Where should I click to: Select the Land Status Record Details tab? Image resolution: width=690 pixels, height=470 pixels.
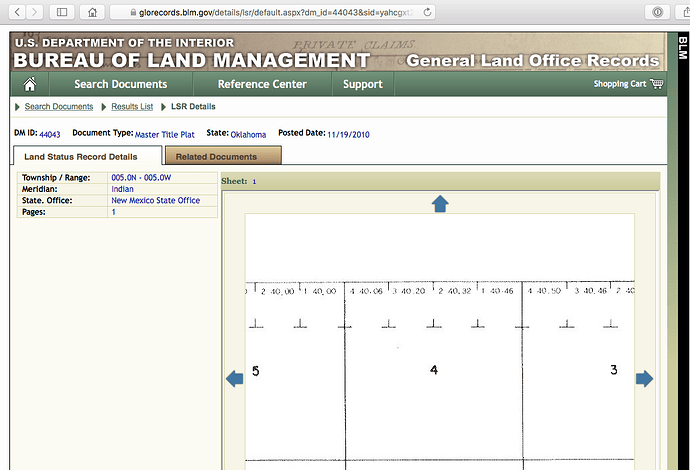[87, 156]
